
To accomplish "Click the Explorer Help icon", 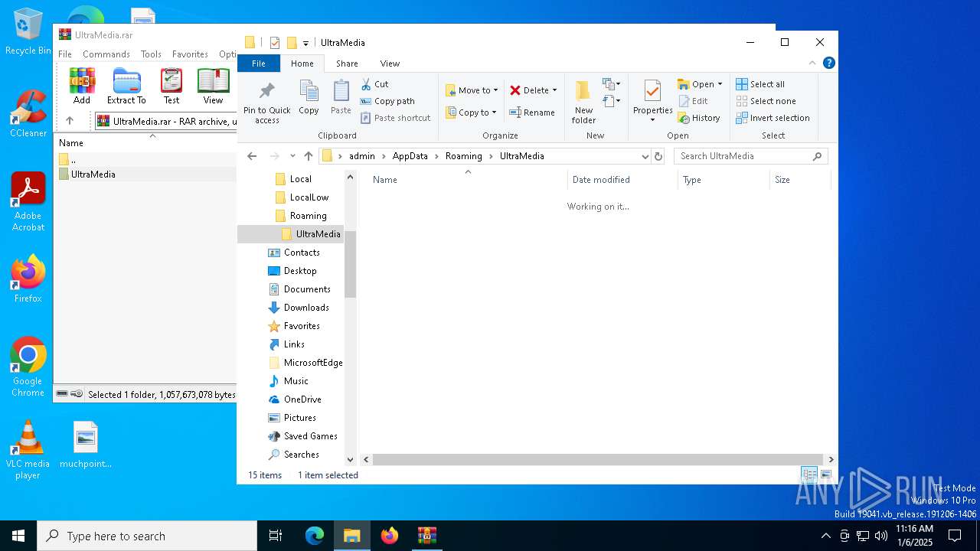I will [x=828, y=64].
